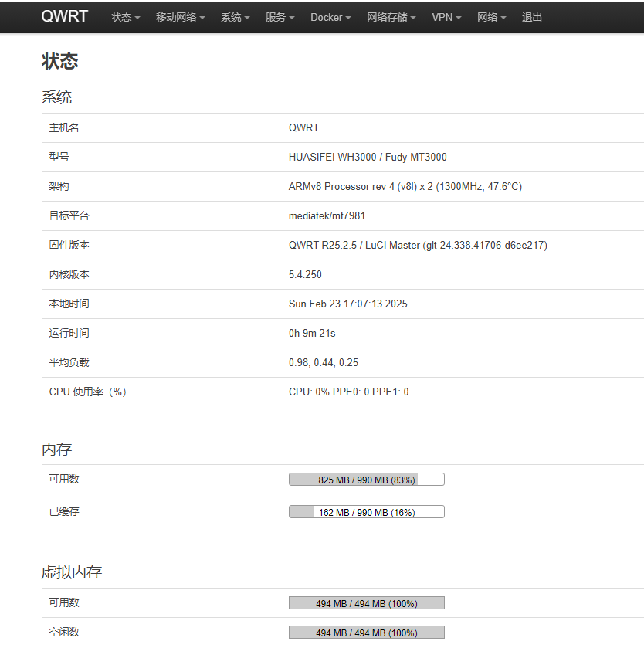644x648 pixels.
Task: Open the 系统 menu in navbar
Action: pos(235,17)
